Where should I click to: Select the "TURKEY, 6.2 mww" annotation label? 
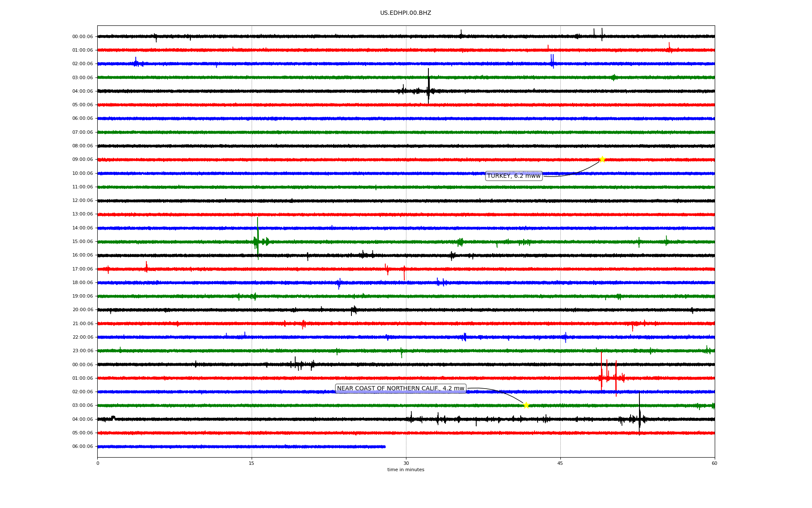click(514, 176)
